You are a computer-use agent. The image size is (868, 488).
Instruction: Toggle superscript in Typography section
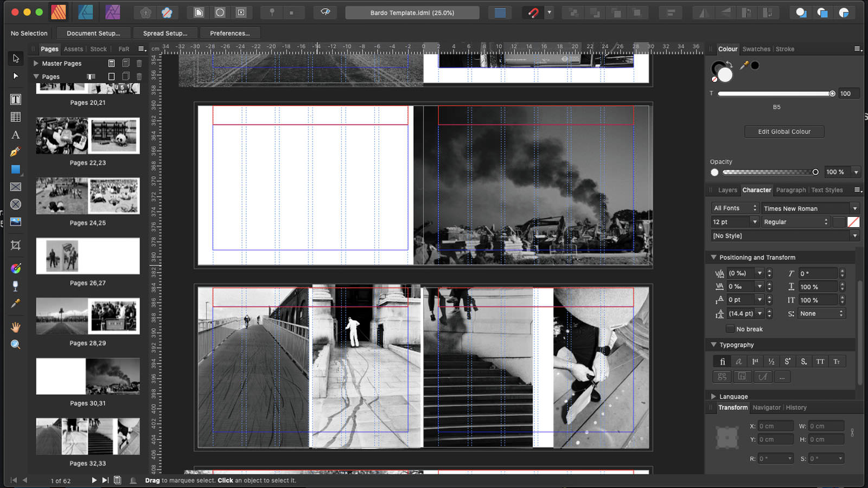(x=788, y=362)
